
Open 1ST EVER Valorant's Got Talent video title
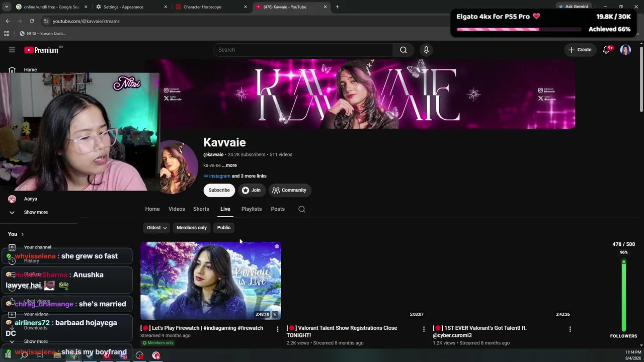pos(479,332)
